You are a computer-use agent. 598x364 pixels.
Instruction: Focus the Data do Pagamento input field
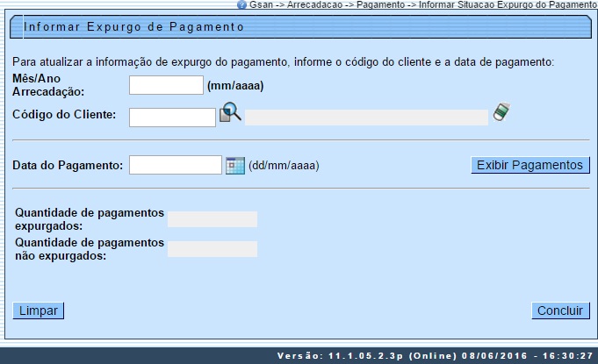pos(175,165)
